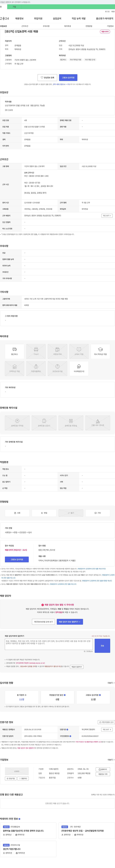Viewport: 115px width, 868px height.
Task: Click the 채용시까지 status badge
Action: pyautogui.click(x=105, y=32)
